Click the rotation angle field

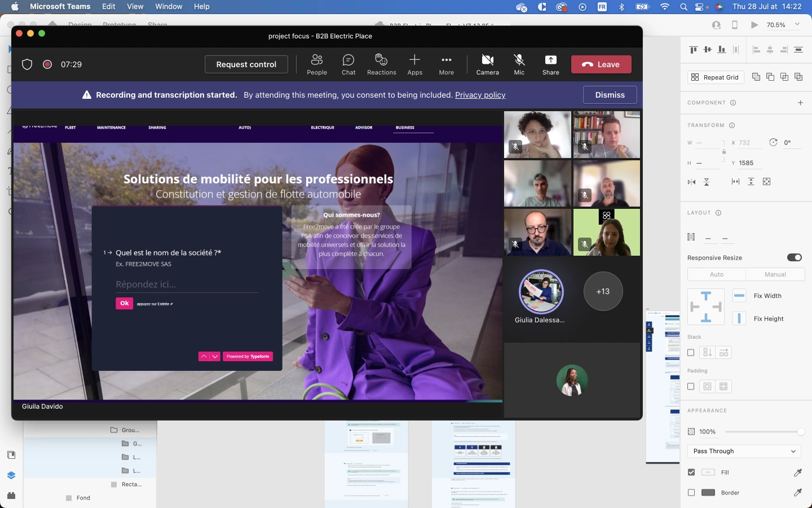791,143
